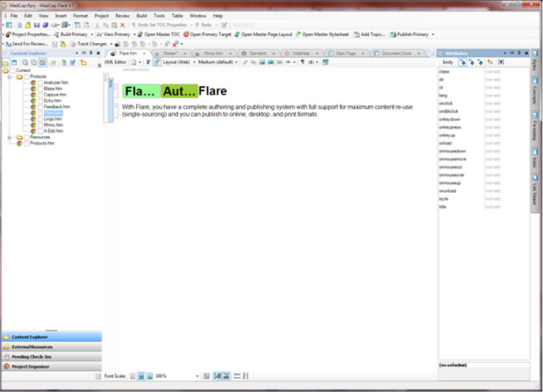This screenshot has height=392, width=543.
Task: Click the Web layout icon next to 100%
Action: [x=150, y=376]
